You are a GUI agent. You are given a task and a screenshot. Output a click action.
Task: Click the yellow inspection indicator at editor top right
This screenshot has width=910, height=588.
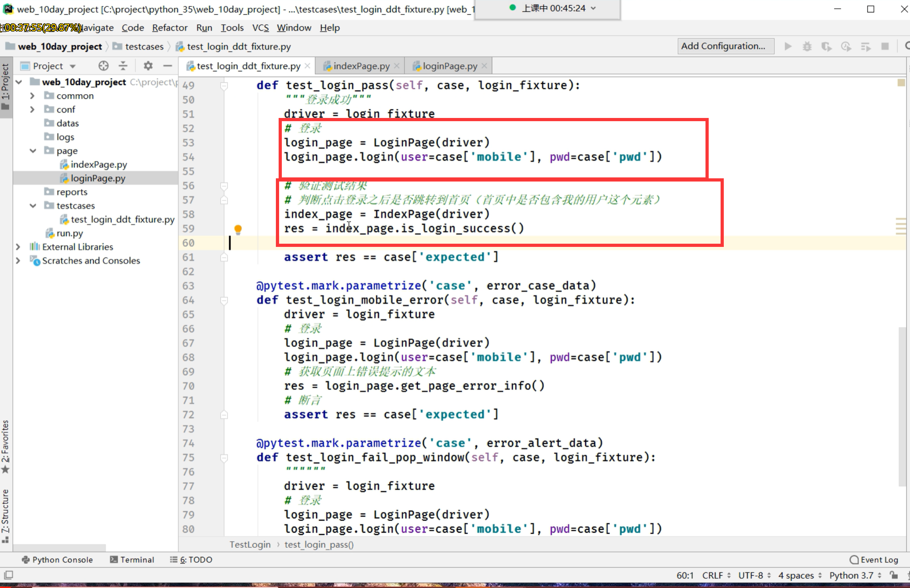[x=901, y=83]
